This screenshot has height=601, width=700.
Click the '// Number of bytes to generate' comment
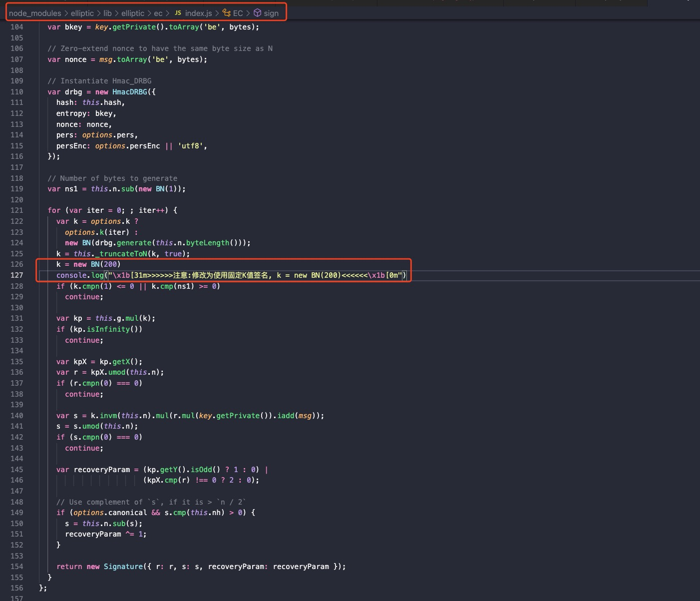[112, 178]
